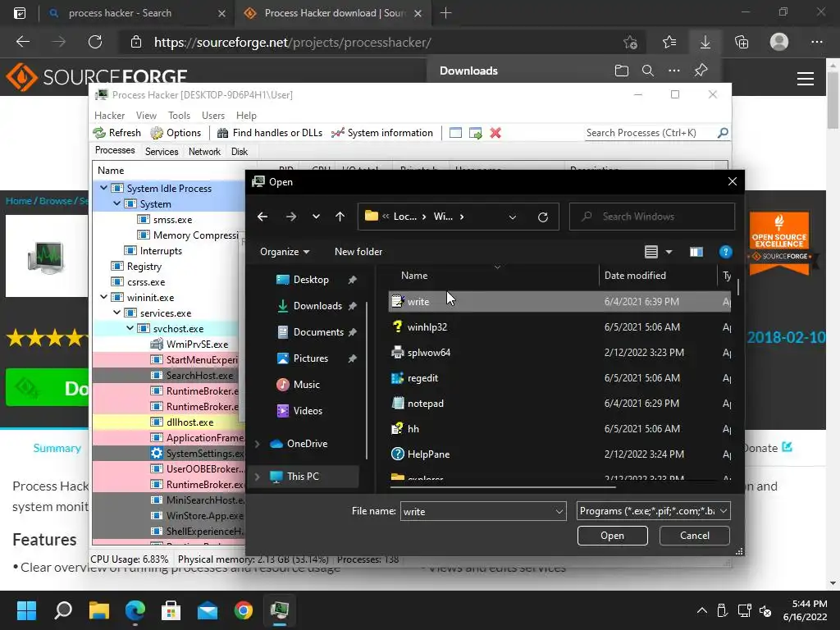This screenshot has height=630, width=840.
Task: Collapse the System tree node
Action: 116,203
